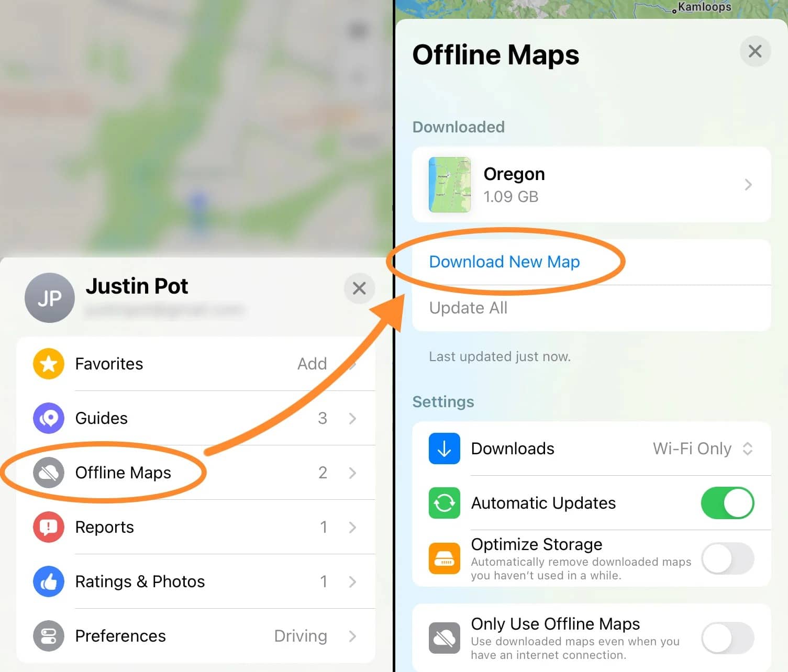Select the Oregon map thumbnail
This screenshot has width=788, height=672.
450,185
